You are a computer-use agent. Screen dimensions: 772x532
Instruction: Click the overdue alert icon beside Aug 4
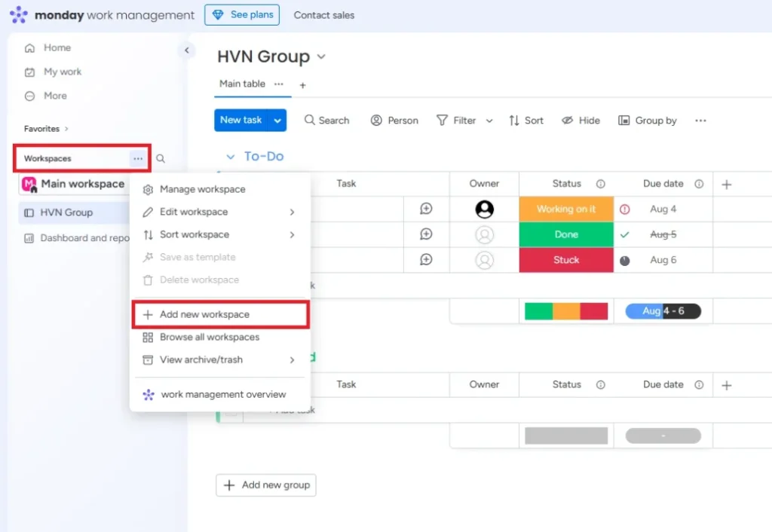coord(625,209)
